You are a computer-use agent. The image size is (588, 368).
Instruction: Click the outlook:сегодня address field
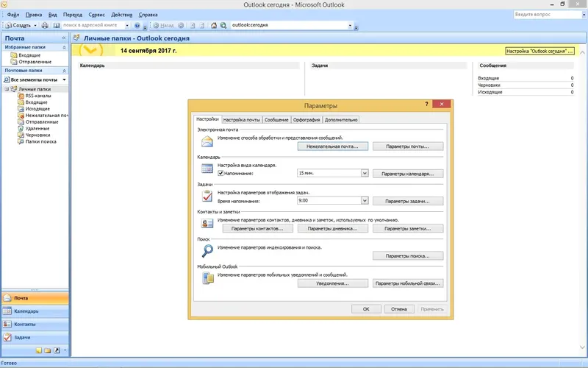[289, 25]
